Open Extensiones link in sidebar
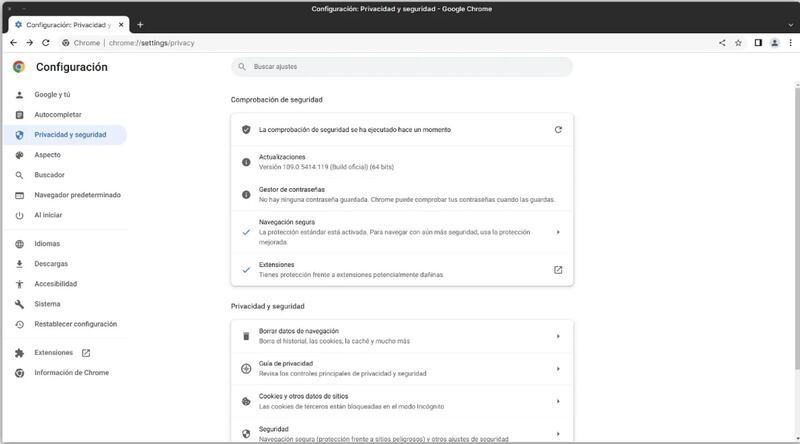 (x=54, y=353)
